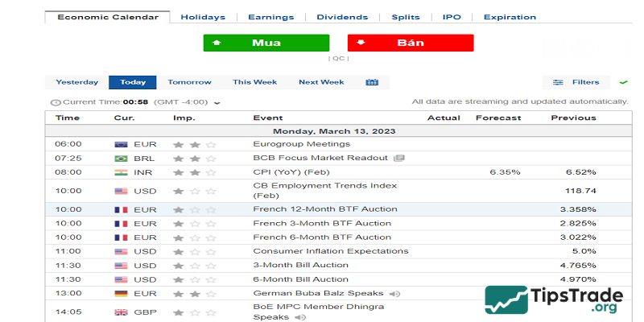Select the Holidays tab
The width and height of the screenshot is (644, 322).
(x=203, y=17)
